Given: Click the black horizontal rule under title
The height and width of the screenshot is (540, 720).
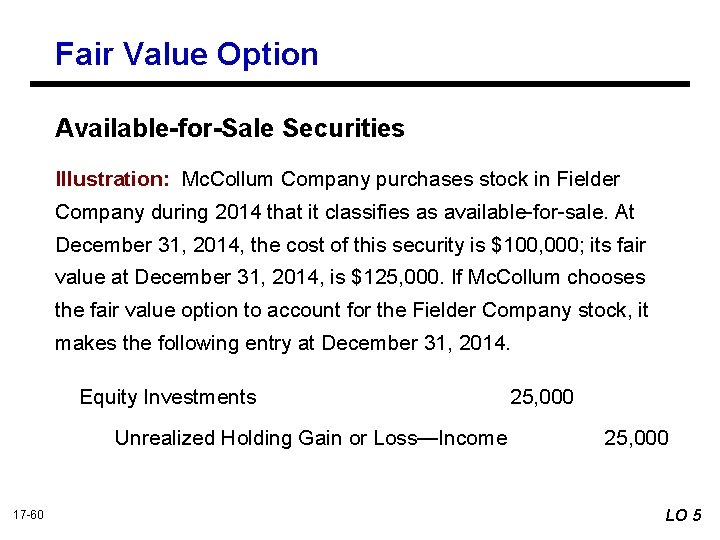Looking at the screenshot, I should 372,84.
